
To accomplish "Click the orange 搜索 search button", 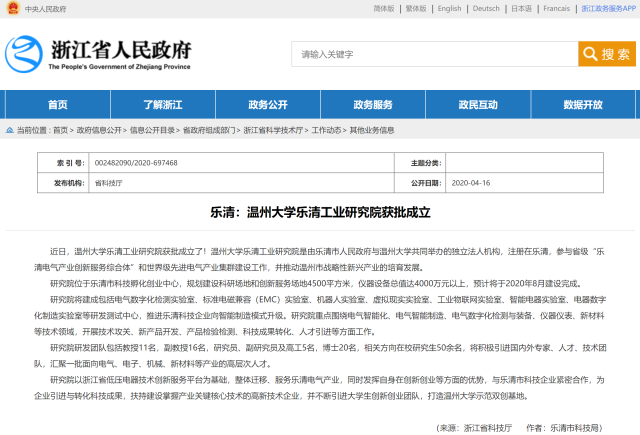I will 609,53.
